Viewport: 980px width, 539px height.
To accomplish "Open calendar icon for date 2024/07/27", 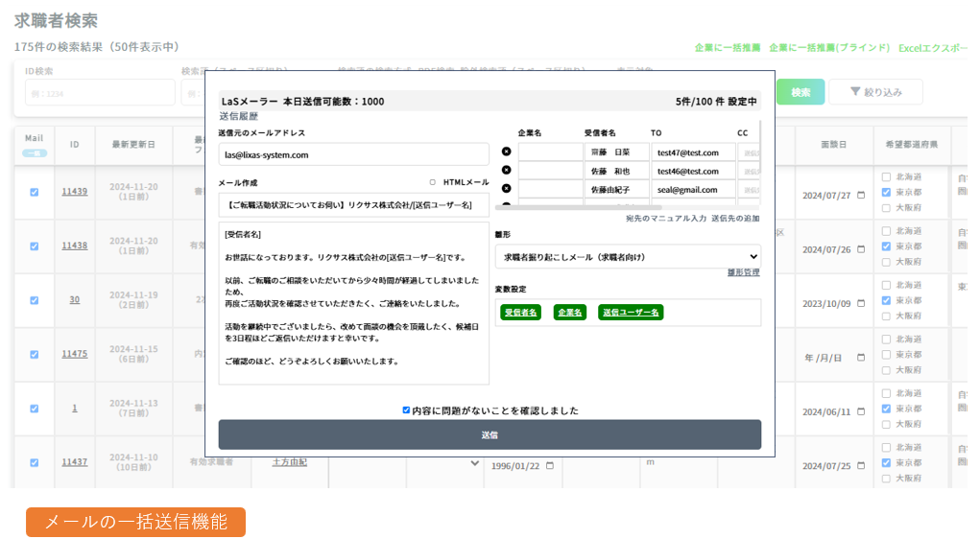I will (x=861, y=196).
